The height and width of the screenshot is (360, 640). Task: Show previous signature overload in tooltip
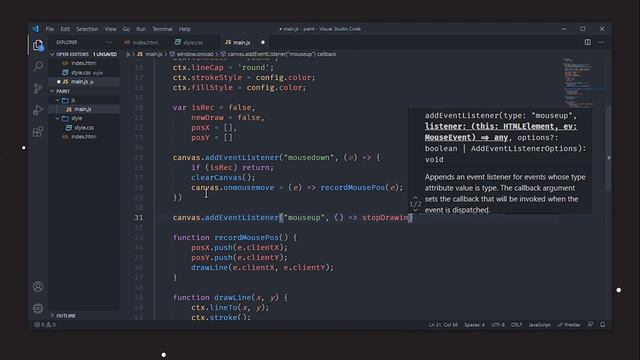(415, 198)
